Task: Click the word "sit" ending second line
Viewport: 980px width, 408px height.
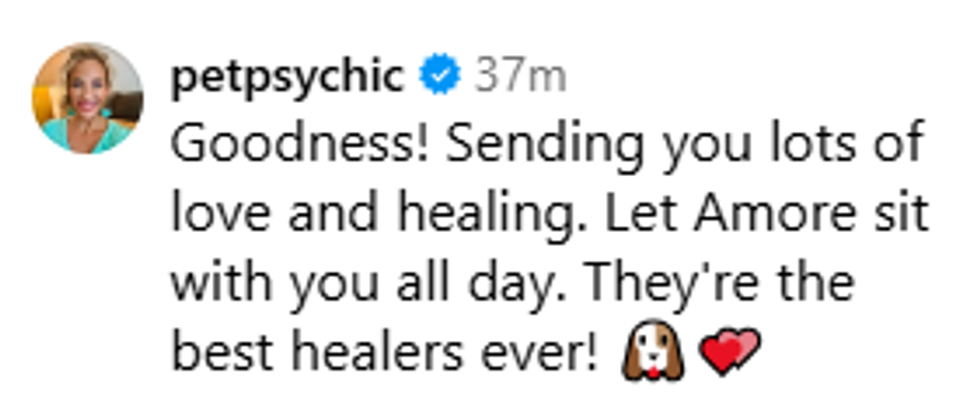Action: click(x=899, y=214)
